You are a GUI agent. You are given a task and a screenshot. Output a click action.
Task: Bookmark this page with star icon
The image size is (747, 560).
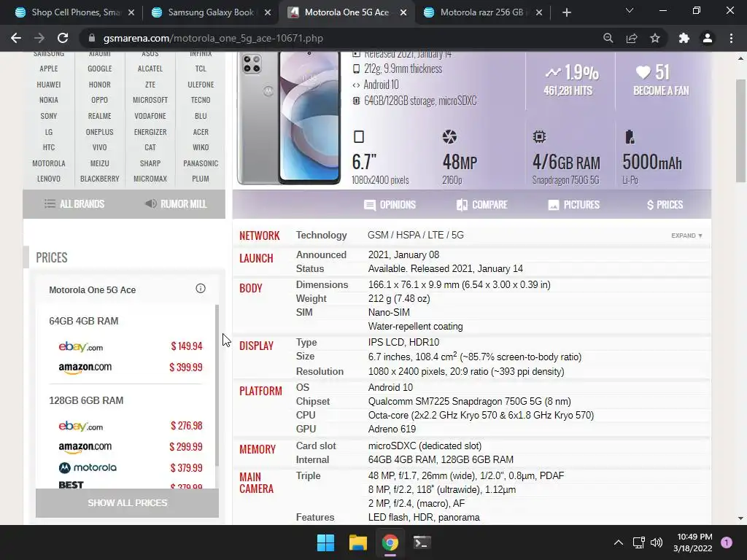click(655, 38)
